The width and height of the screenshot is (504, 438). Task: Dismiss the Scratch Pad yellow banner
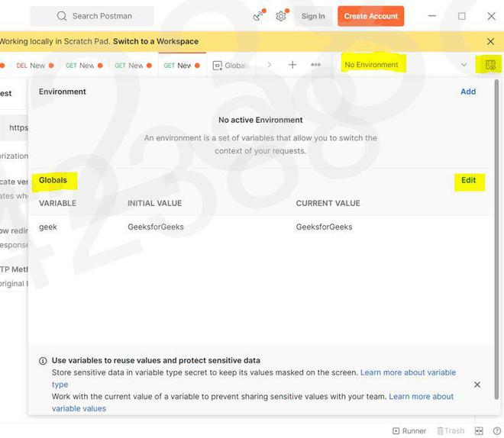tap(490, 41)
